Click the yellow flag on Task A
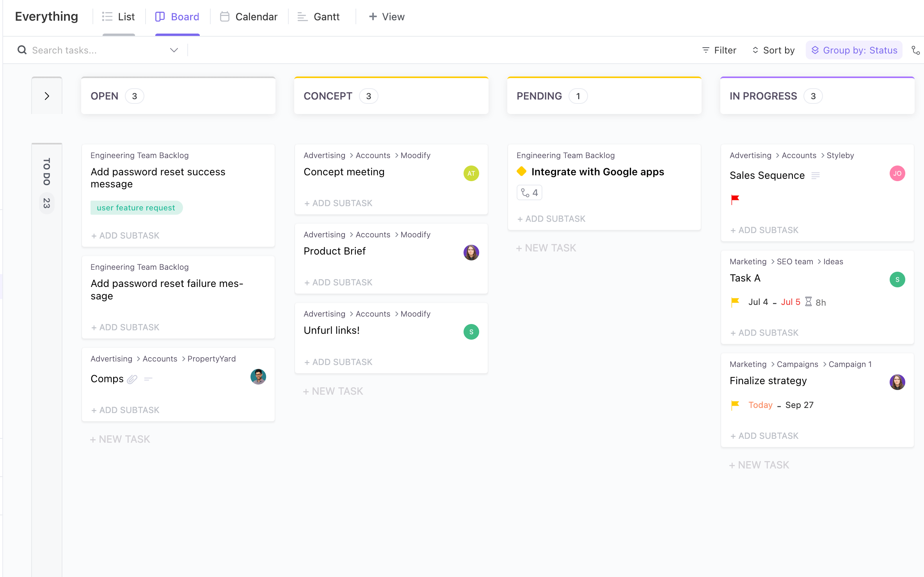This screenshot has height=577, width=924. tap(734, 302)
